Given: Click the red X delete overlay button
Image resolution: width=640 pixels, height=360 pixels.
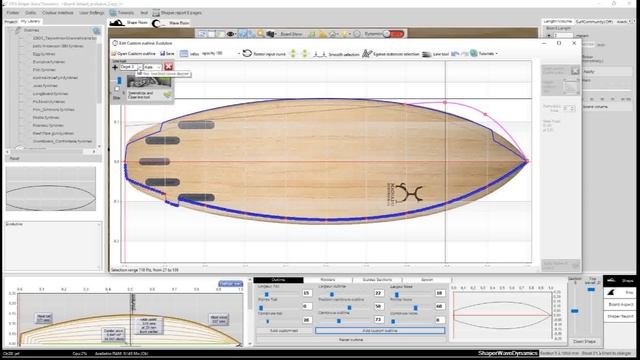Looking at the screenshot, I should (168, 67).
